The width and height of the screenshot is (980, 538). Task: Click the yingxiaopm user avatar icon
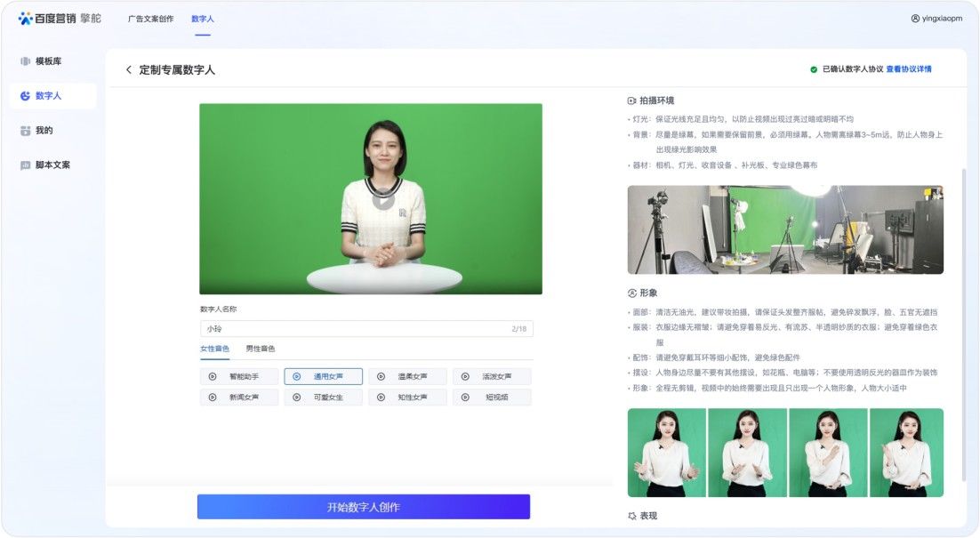(915, 19)
